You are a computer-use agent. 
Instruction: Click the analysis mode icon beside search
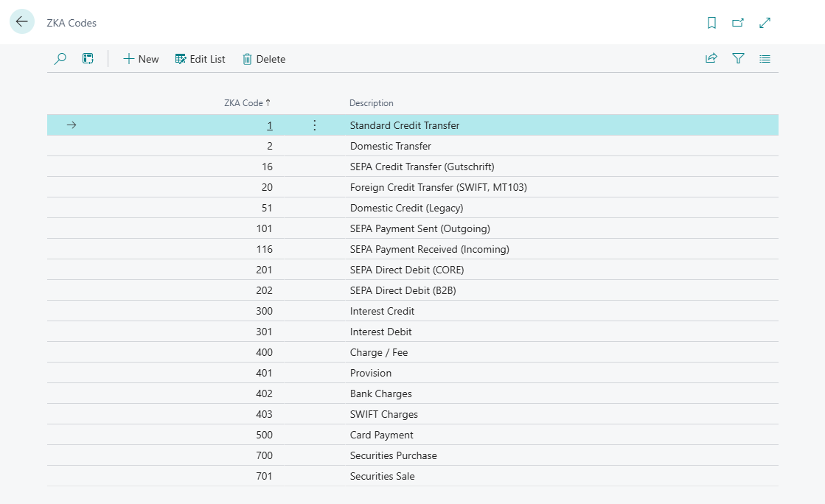(x=88, y=59)
